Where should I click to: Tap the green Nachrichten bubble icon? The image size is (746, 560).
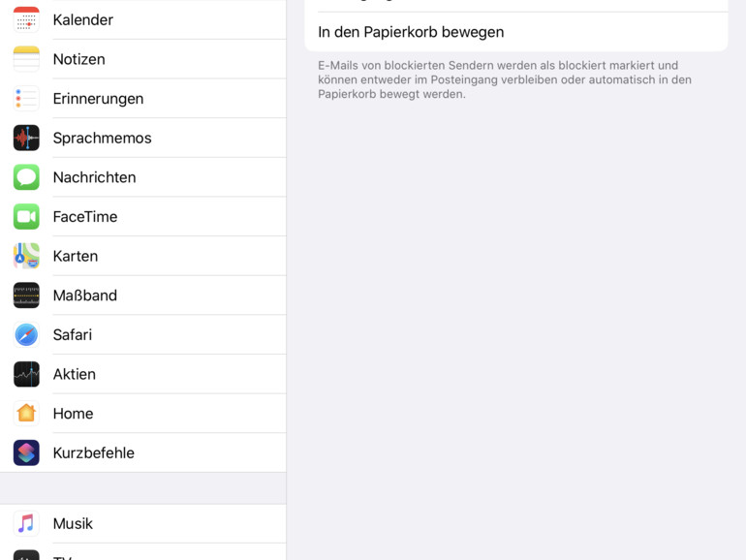coord(26,177)
